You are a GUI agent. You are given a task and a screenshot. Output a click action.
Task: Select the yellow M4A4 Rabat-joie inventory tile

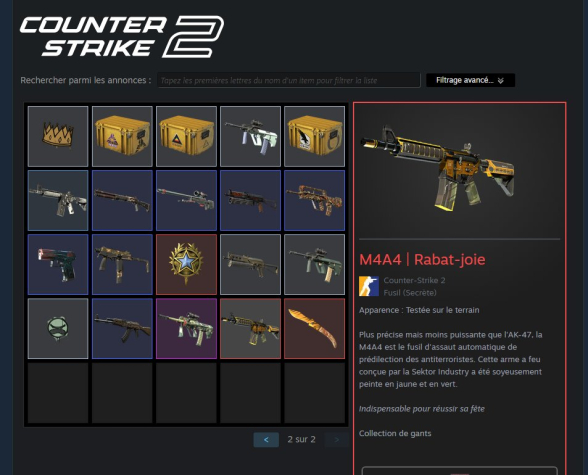(250, 328)
